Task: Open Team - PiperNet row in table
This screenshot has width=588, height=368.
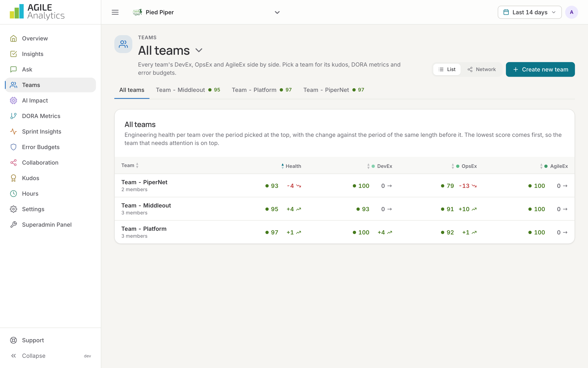Action: (x=344, y=185)
